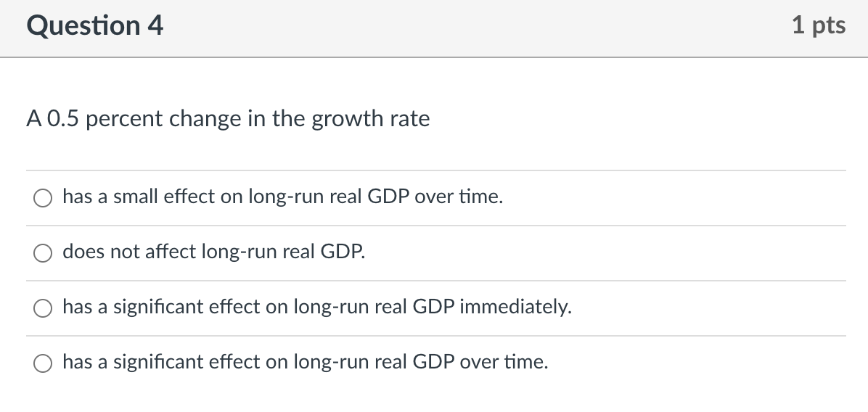Image resolution: width=868 pixels, height=412 pixels.
Task: Click the grey question header bar
Action: tap(434, 28)
